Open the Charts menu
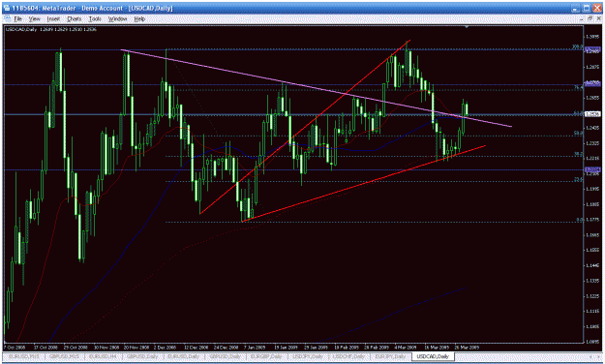 [75, 18]
